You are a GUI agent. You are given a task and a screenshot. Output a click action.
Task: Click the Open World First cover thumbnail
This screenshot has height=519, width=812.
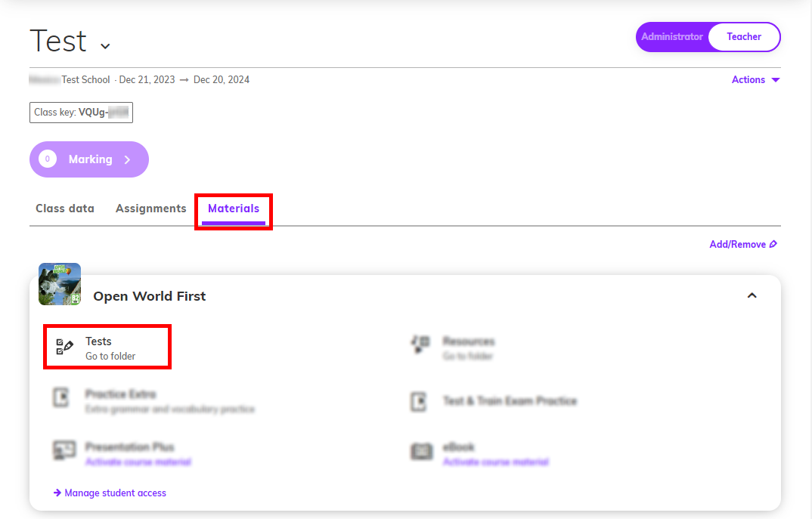click(60, 284)
